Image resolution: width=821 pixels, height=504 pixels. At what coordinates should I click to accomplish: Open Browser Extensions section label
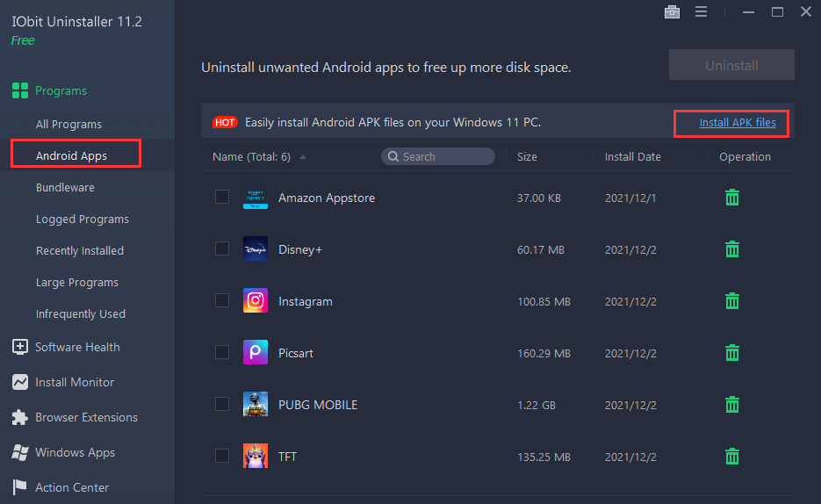(x=86, y=417)
